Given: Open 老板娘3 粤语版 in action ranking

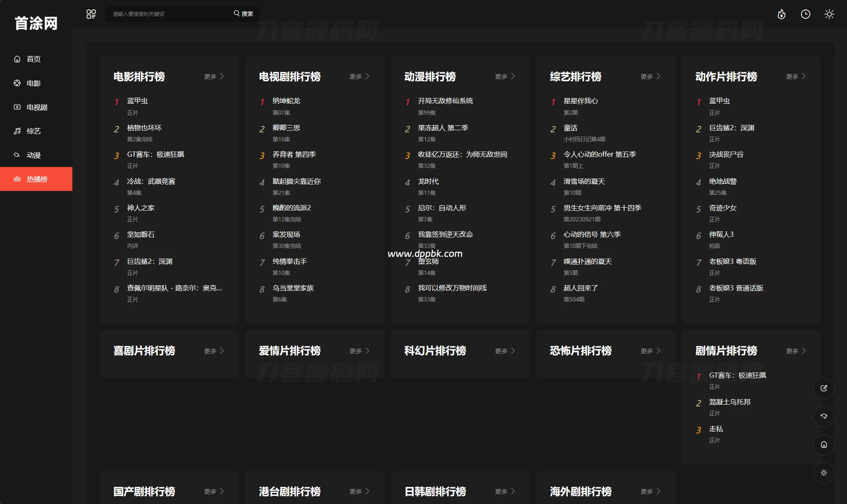Looking at the screenshot, I should click(x=733, y=262).
